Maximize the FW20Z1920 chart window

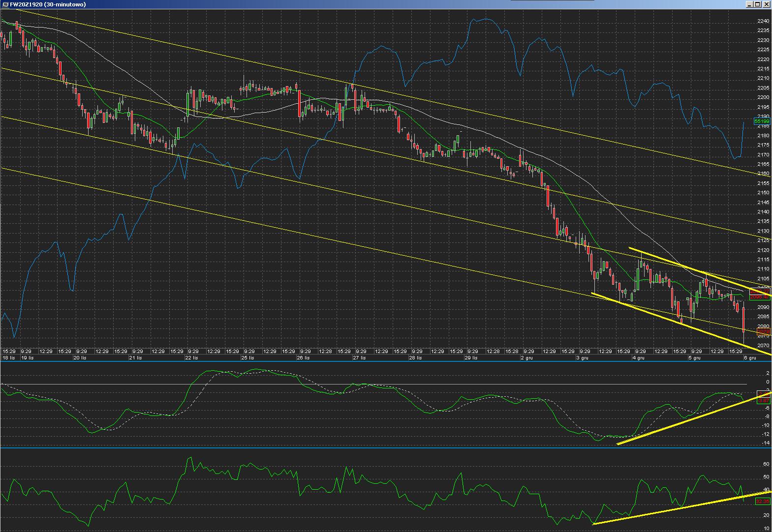(x=758, y=4)
